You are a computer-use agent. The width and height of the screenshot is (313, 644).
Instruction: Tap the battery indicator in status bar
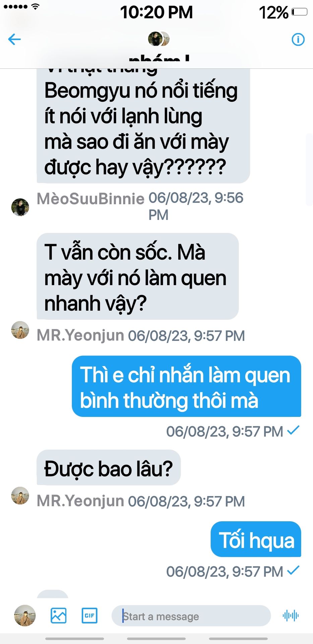[299, 12]
